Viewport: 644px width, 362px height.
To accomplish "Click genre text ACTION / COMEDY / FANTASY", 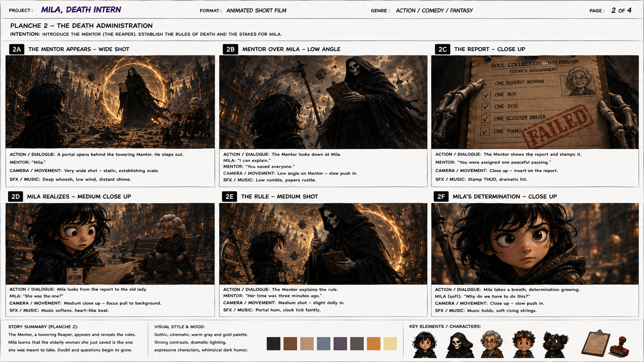I will click(434, 10).
